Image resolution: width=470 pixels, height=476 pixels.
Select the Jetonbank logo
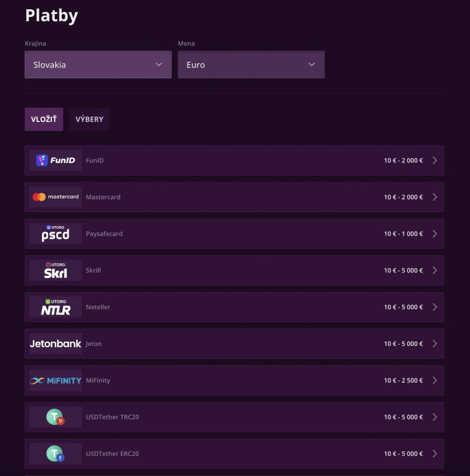(56, 344)
